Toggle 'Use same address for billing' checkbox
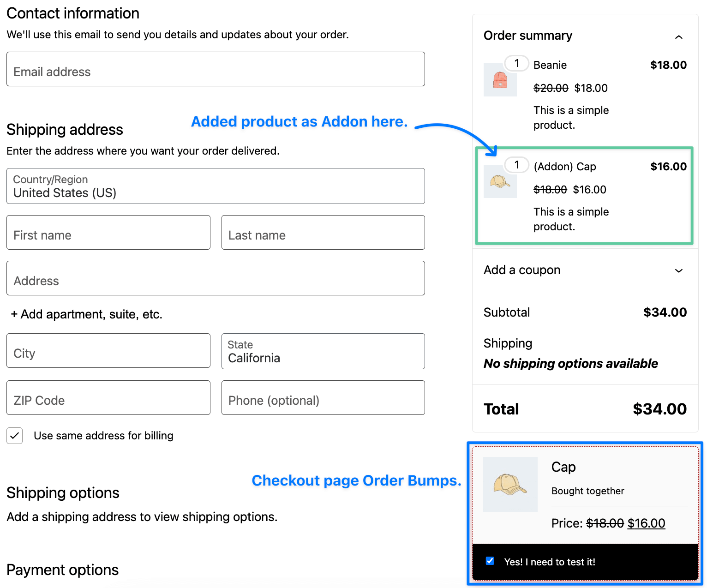The height and width of the screenshot is (588, 707). point(15,436)
